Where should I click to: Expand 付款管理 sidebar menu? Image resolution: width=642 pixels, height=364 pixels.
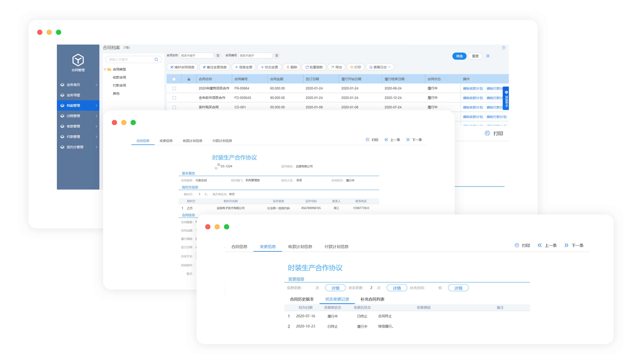click(96, 137)
